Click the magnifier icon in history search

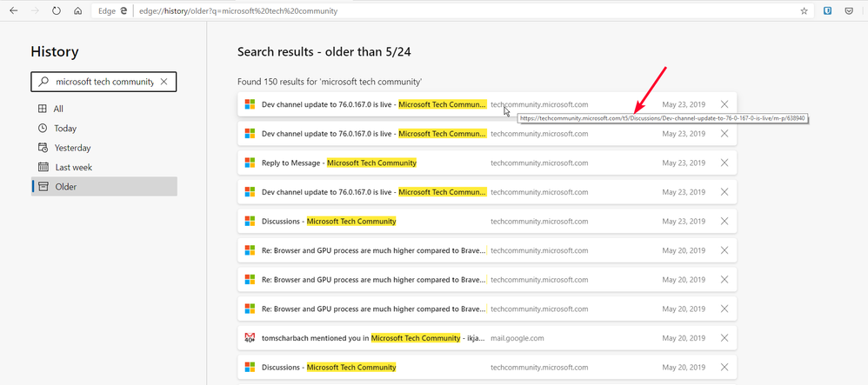tap(43, 82)
